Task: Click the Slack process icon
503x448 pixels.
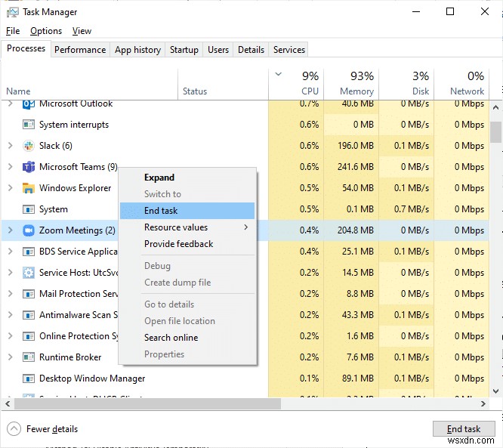Action: 29,146
